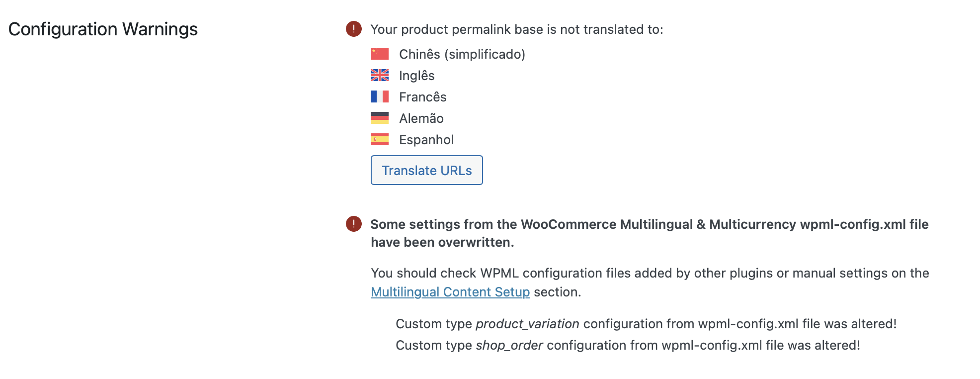The height and width of the screenshot is (379, 980).
Task: Select the Espanhol language label
Action: coord(426,140)
